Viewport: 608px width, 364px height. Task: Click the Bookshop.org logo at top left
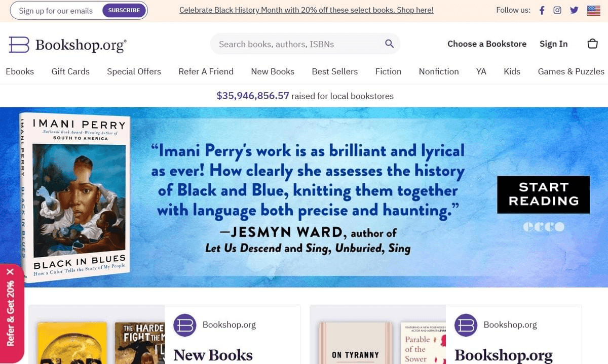point(67,45)
